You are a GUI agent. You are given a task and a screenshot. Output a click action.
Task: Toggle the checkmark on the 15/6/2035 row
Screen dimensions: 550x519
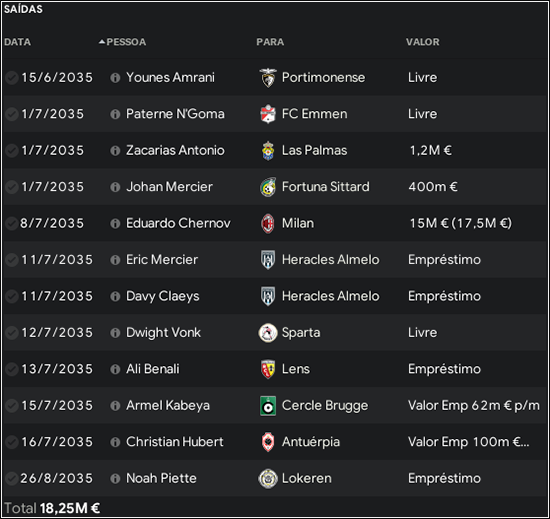pos(12,77)
